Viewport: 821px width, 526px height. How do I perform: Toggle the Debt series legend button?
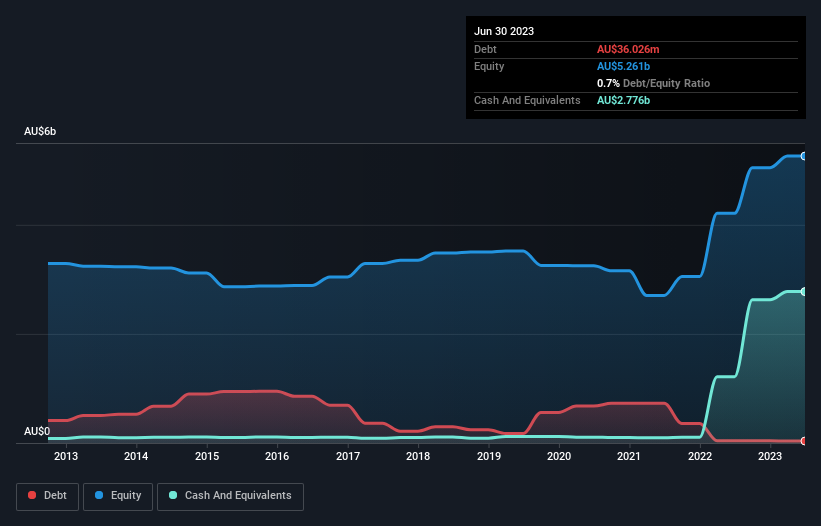47,496
